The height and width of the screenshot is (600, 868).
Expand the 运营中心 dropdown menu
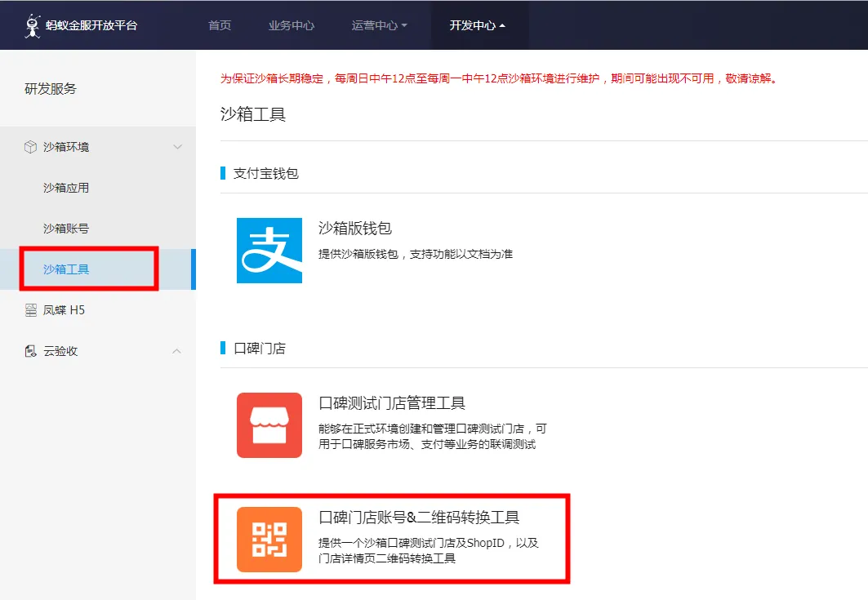[x=379, y=25]
